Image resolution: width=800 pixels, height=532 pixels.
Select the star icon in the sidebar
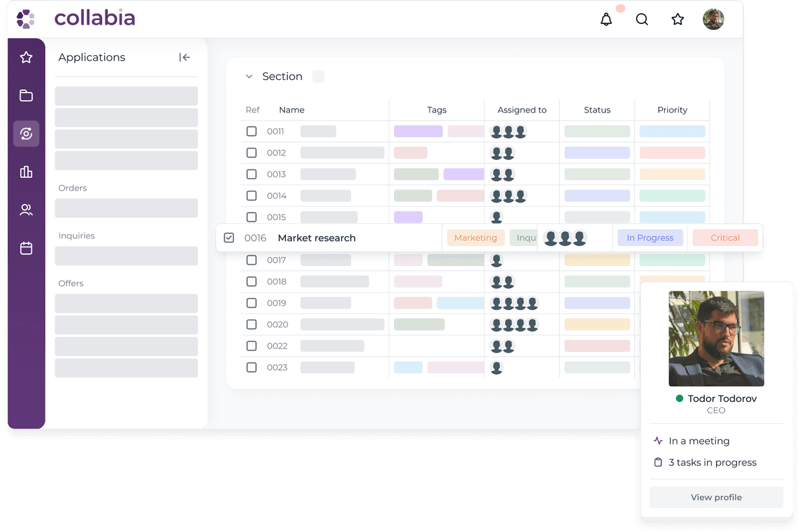tap(26, 57)
